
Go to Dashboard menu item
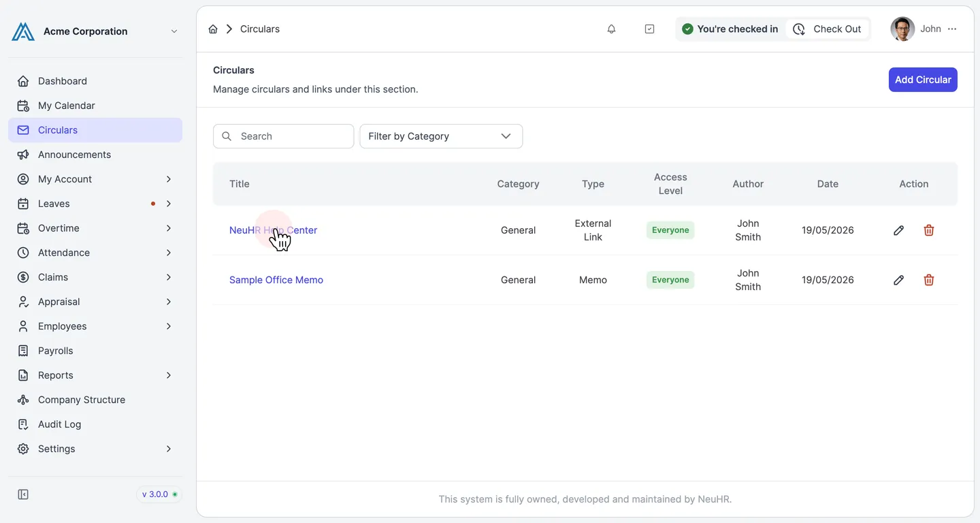click(95, 81)
